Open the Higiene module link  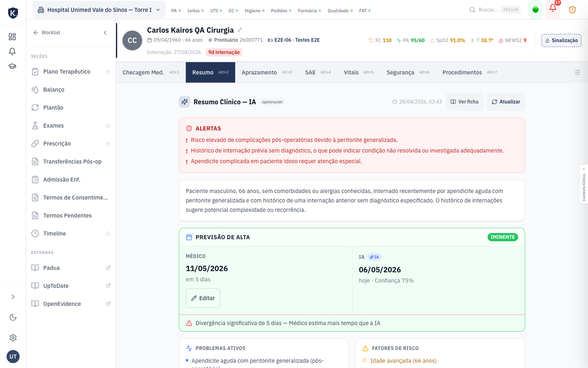(254, 11)
